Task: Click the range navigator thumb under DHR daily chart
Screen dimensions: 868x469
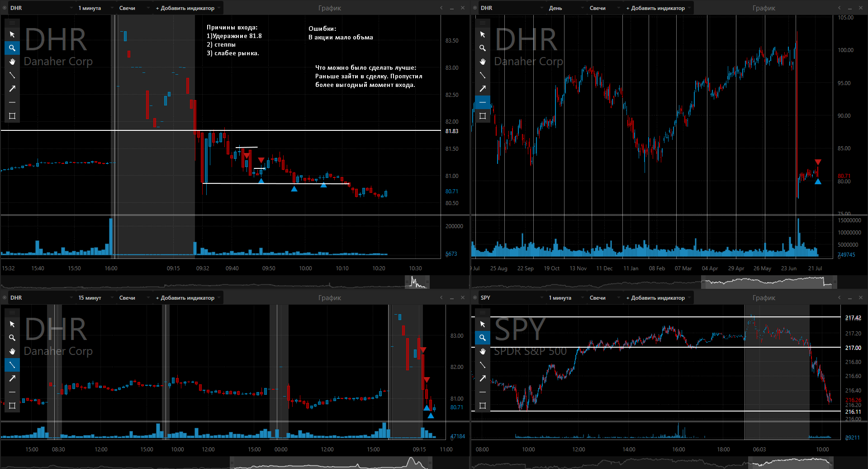Action: pos(769,282)
